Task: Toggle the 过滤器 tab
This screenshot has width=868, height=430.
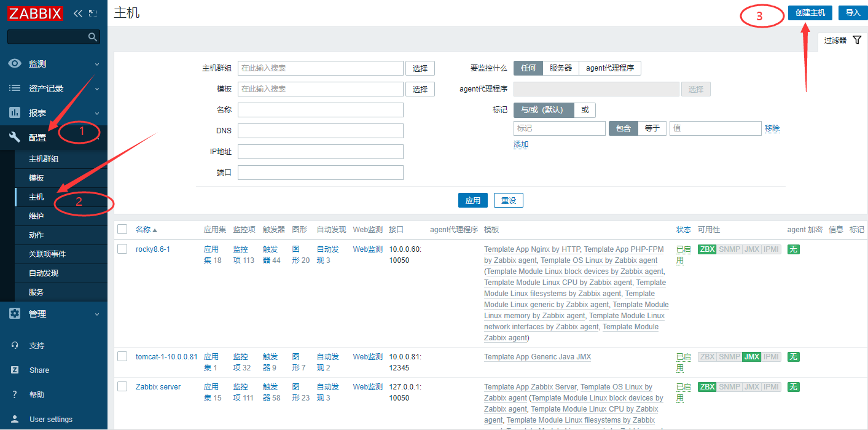Action: pyautogui.click(x=842, y=41)
